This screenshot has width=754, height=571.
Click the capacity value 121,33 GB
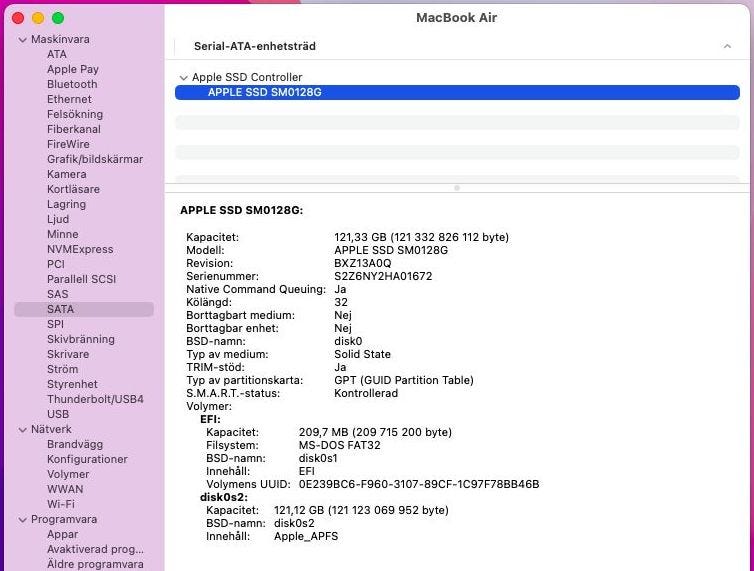[360, 237]
